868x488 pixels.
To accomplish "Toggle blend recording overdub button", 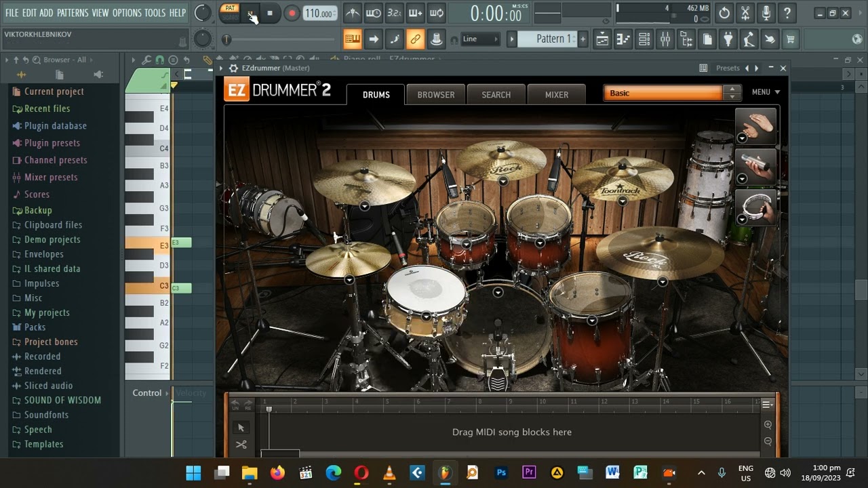I will tap(416, 13).
